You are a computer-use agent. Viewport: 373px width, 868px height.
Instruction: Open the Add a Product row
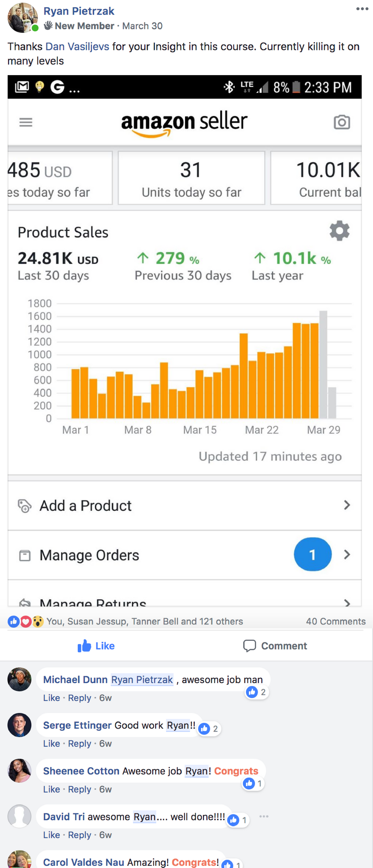pyautogui.click(x=185, y=505)
